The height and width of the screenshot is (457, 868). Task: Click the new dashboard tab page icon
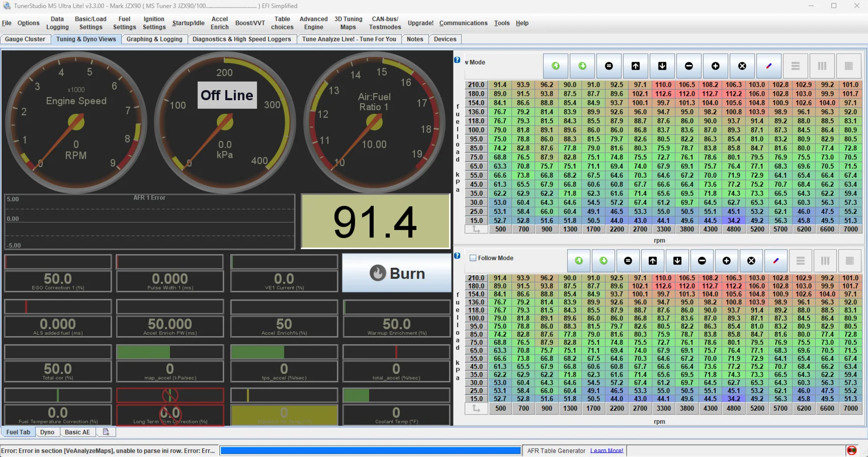click(106, 432)
